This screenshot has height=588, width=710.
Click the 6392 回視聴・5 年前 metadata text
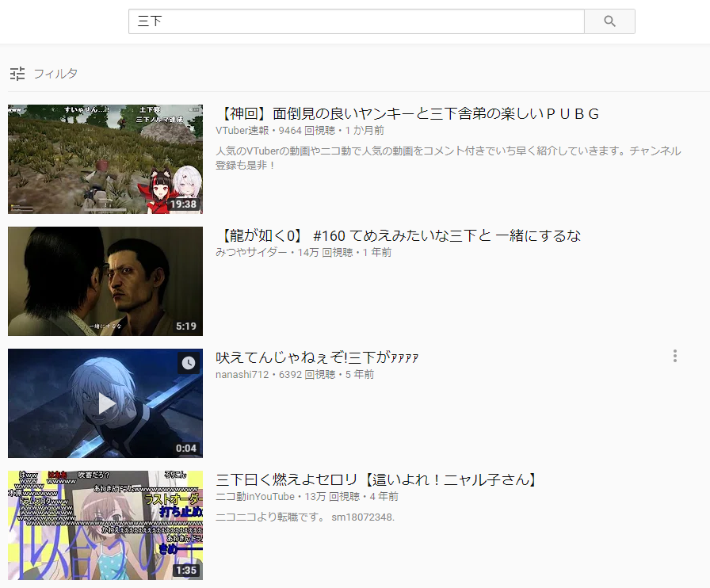tap(326, 375)
